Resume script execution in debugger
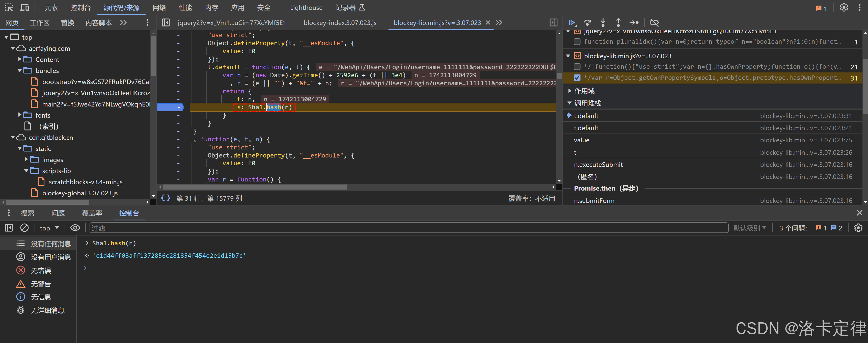The image size is (868, 343). [x=572, y=22]
